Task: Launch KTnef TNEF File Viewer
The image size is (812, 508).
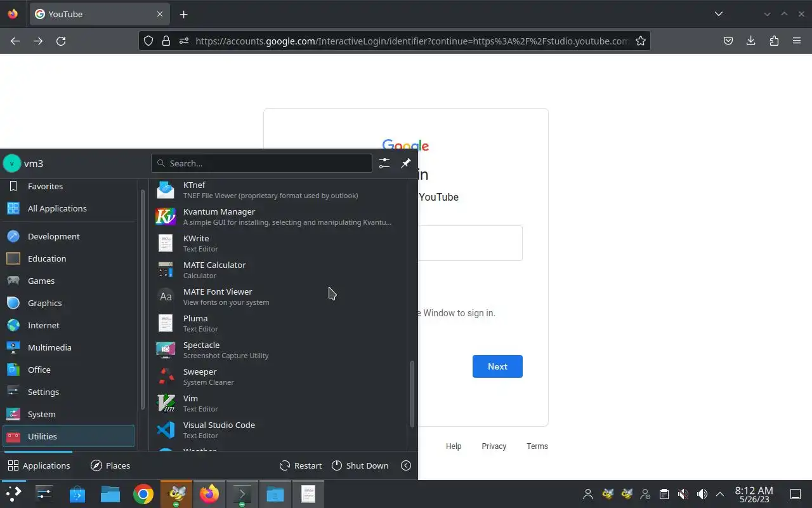Action: 278,189
